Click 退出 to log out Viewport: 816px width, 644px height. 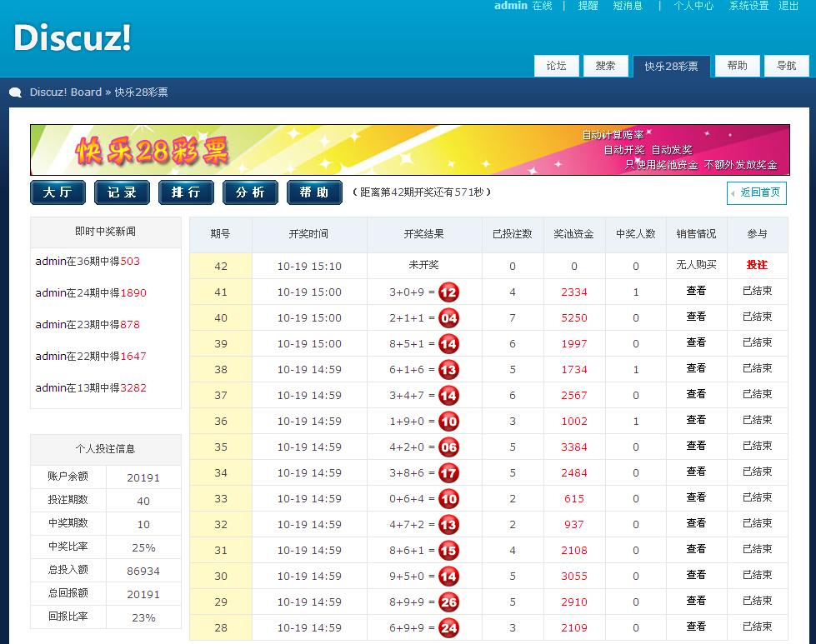(x=788, y=6)
